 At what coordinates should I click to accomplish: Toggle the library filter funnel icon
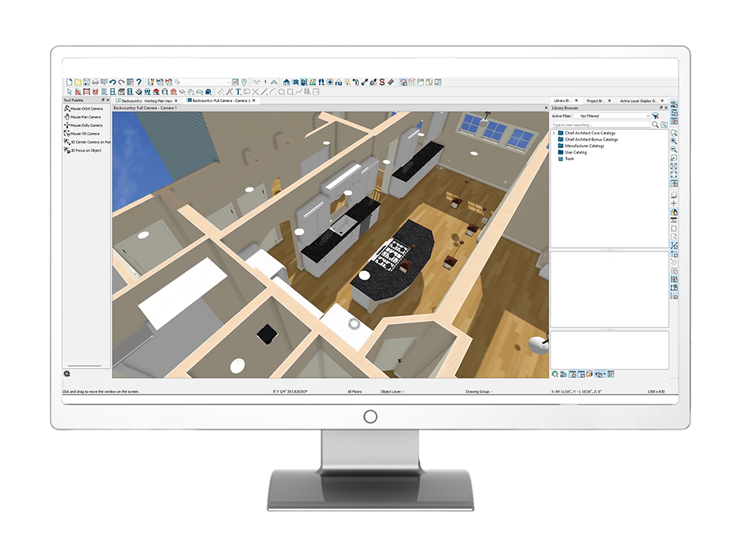[656, 116]
